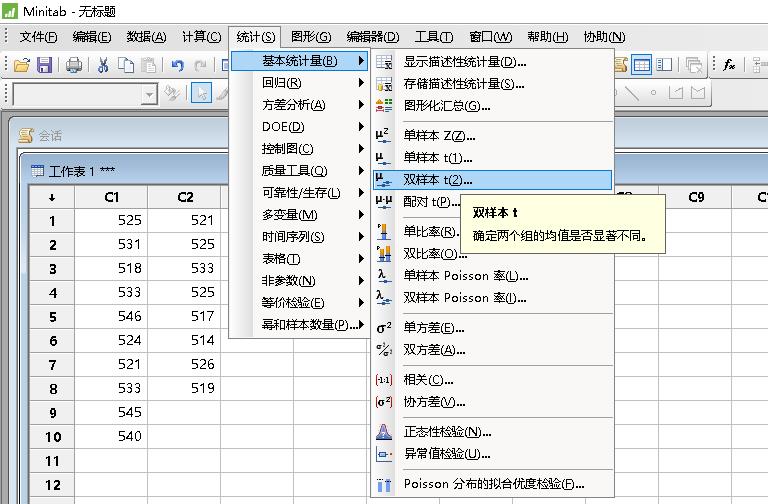The width and height of the screenshot is (768, 504).
Task: Copy using the toolbar copy icon
Action: pos(126,65)
